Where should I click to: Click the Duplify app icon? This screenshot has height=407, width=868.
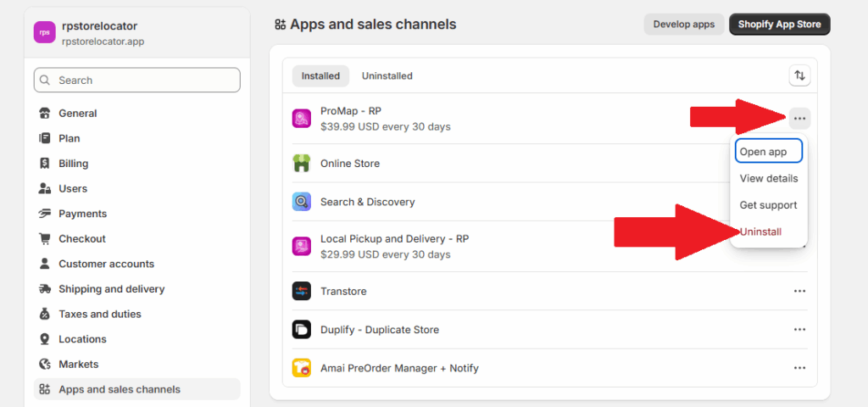coord(302,330)
